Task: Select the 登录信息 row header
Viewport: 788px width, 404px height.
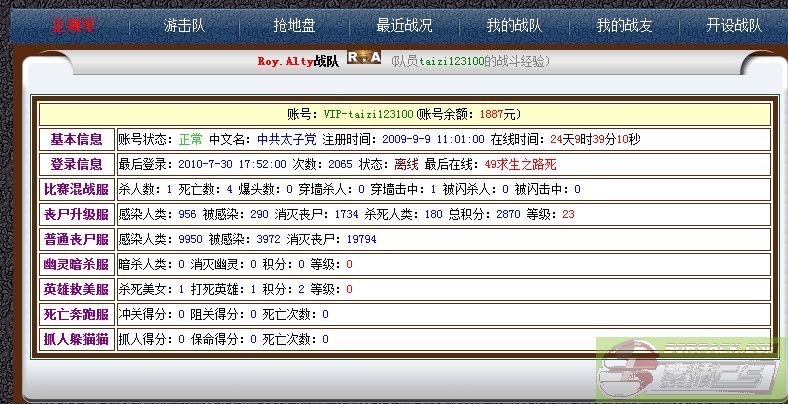Action: [x=76, y=164]
